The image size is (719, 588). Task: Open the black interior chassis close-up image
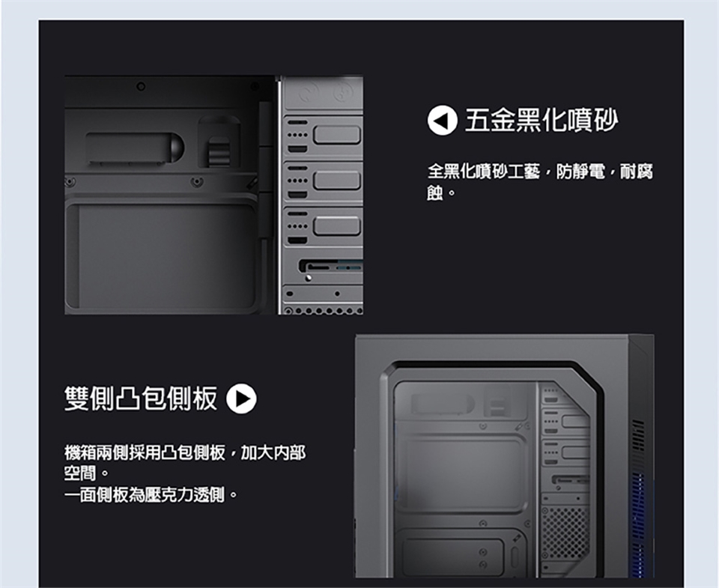click(x=213, y=195)
